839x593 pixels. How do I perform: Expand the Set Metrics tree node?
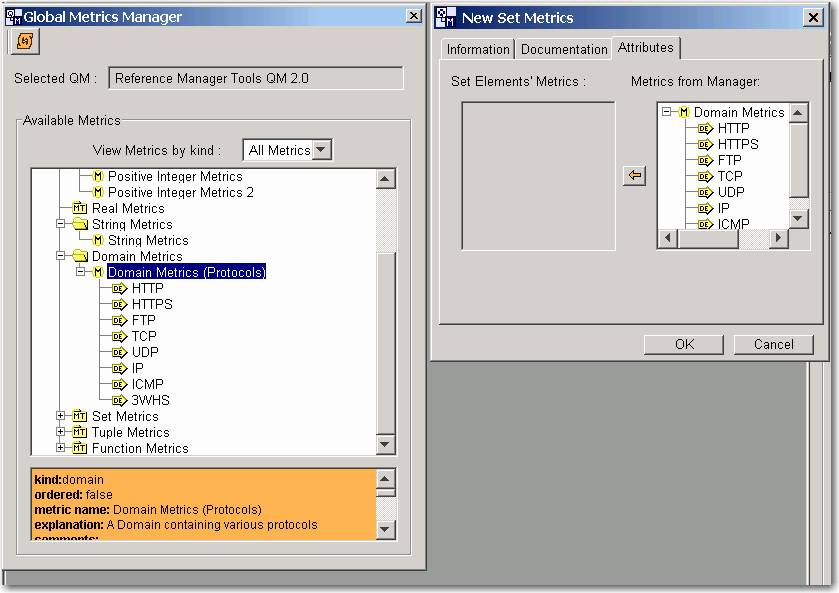tap(62, 416)
